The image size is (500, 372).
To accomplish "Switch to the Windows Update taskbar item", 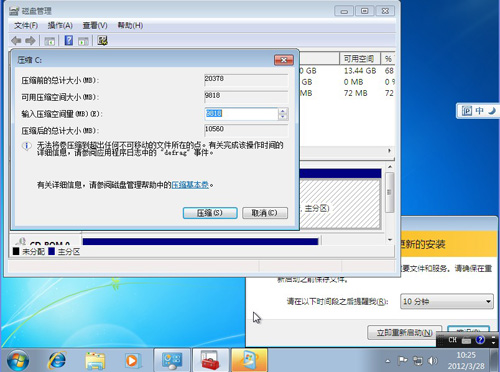I will point(249,360).
